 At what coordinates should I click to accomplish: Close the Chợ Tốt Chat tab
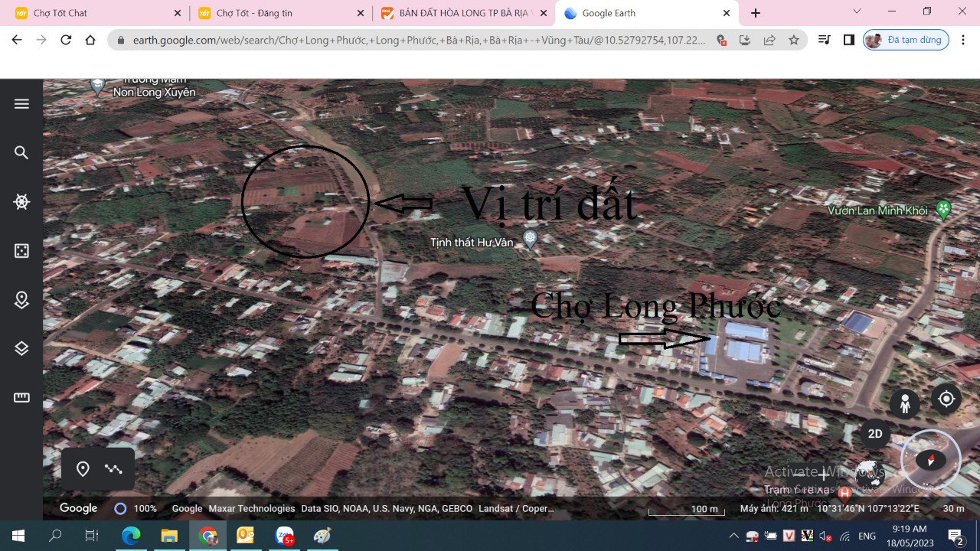coord(178,13)
